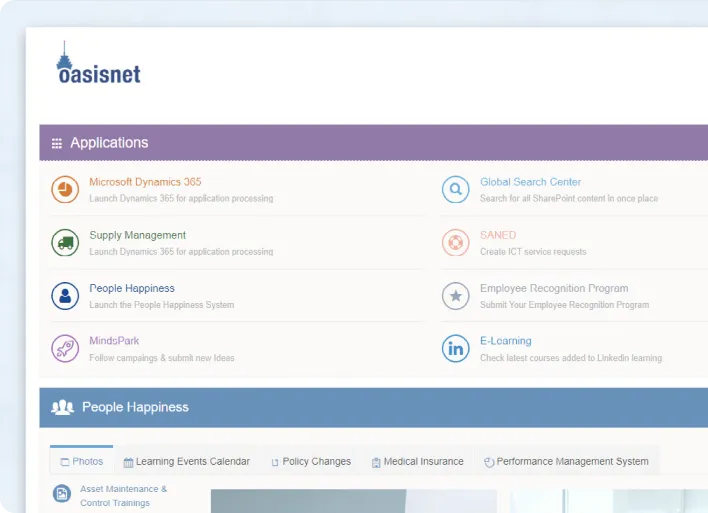The image size is (708, 513).
Task: Launch the People Happiness application link
Action: point(132,288)
